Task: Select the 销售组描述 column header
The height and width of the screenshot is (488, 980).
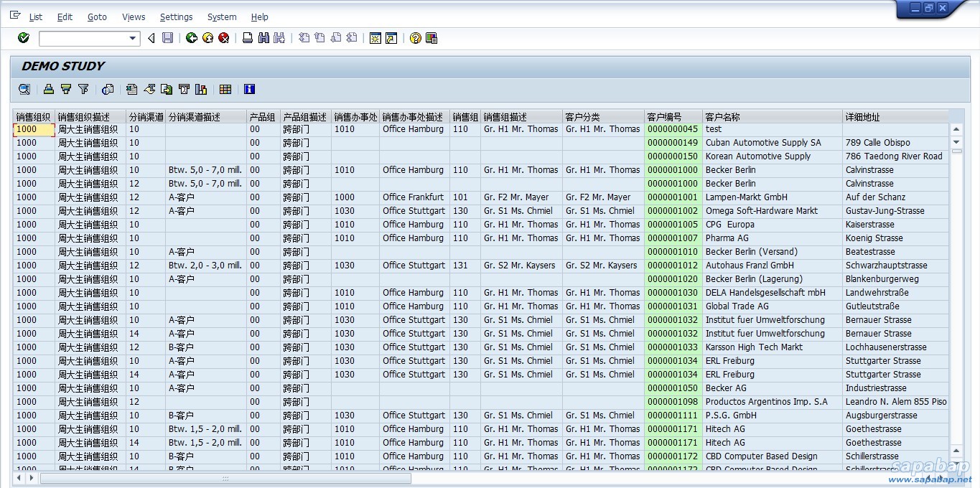Action: point(521,117)
